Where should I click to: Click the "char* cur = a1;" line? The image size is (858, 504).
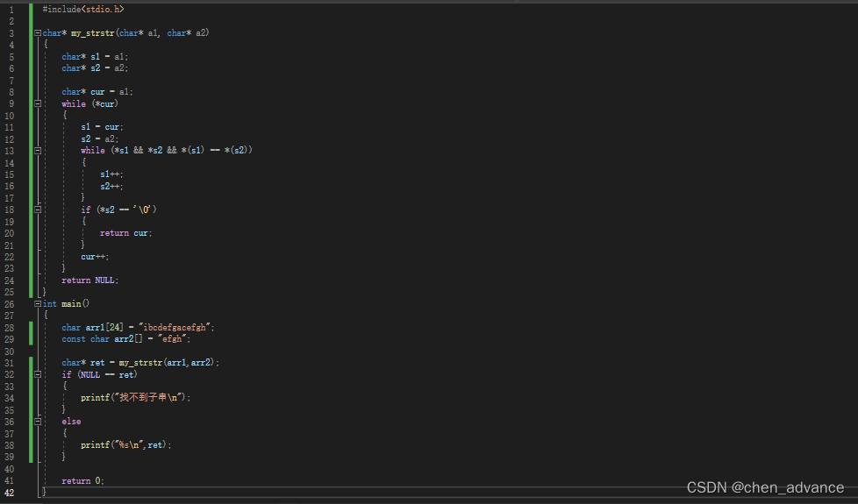click(97, 92)
